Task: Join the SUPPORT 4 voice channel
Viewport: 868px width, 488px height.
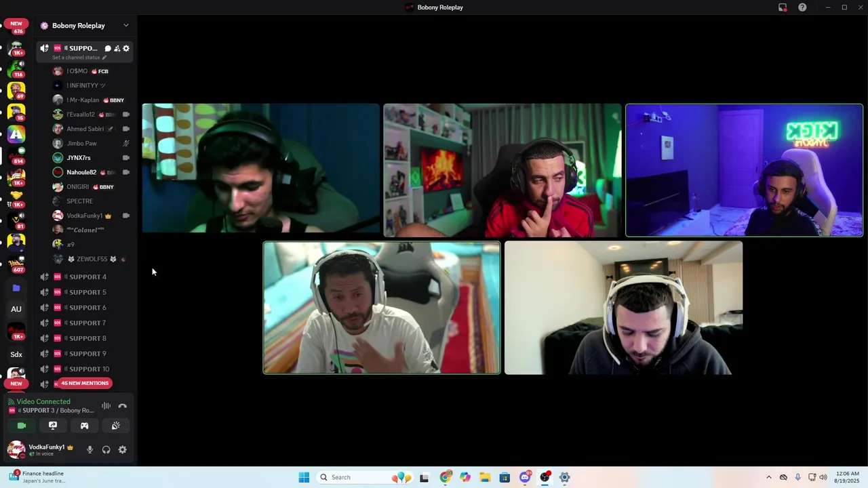Action: pyautogui.click(x=84, y=277)
